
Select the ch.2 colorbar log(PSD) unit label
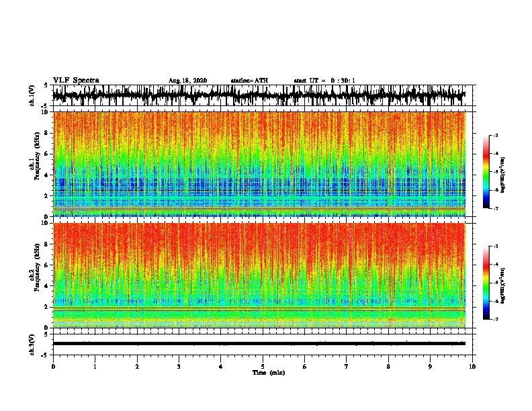click(503, 286)
